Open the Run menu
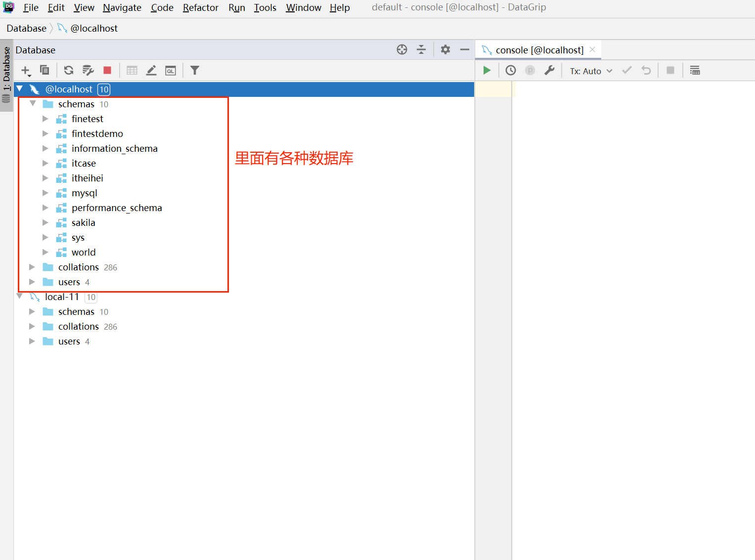 click(237, 7)
